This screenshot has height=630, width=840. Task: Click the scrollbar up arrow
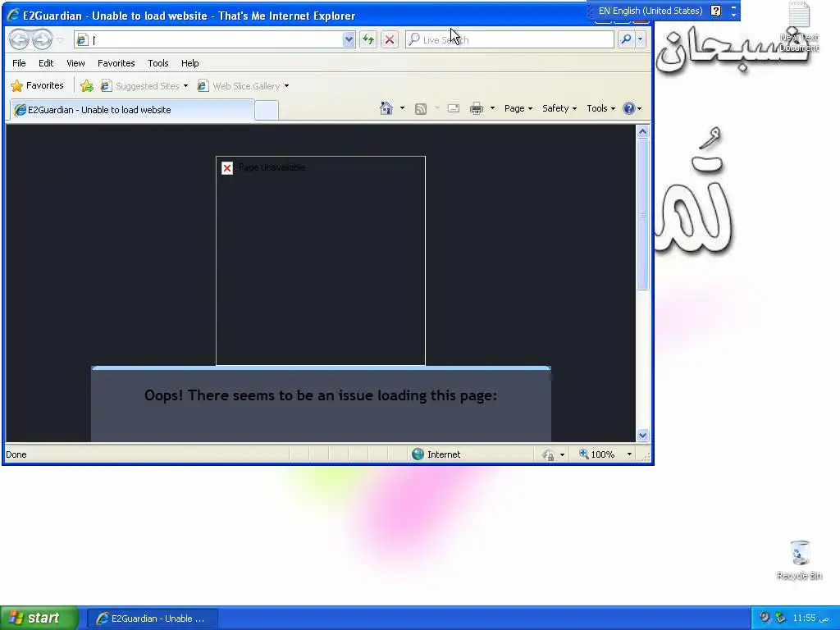[x=643, y=131]
